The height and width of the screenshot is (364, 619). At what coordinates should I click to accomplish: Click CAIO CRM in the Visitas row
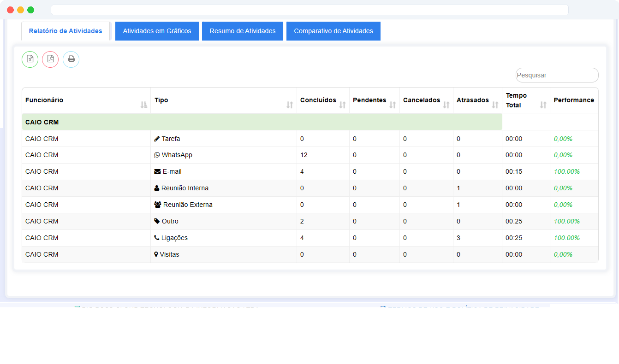point(42,255)
